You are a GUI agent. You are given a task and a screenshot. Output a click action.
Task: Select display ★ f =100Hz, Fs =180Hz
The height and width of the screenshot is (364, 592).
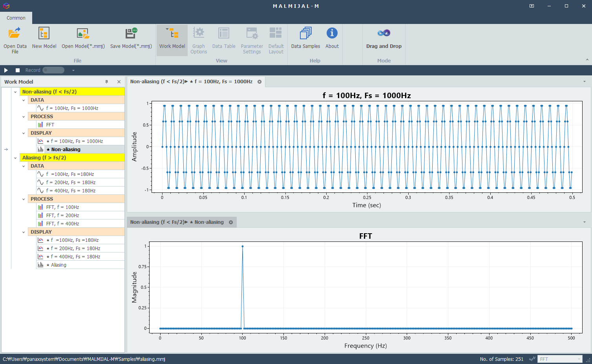(x=80, y=240)
